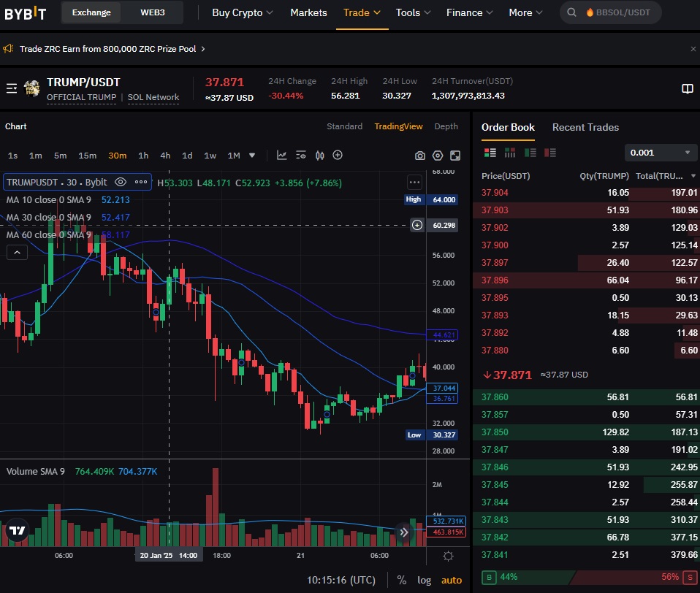
Task: Expand the Tools menu
Action: click(x=413, y=12)
